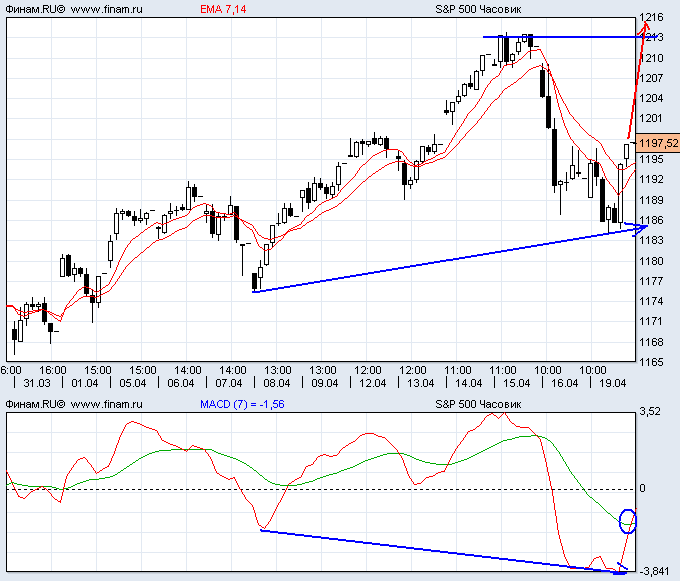Click the 14.04 date label
This screenshot has width=680, height=581.
(x=468, y=383)
